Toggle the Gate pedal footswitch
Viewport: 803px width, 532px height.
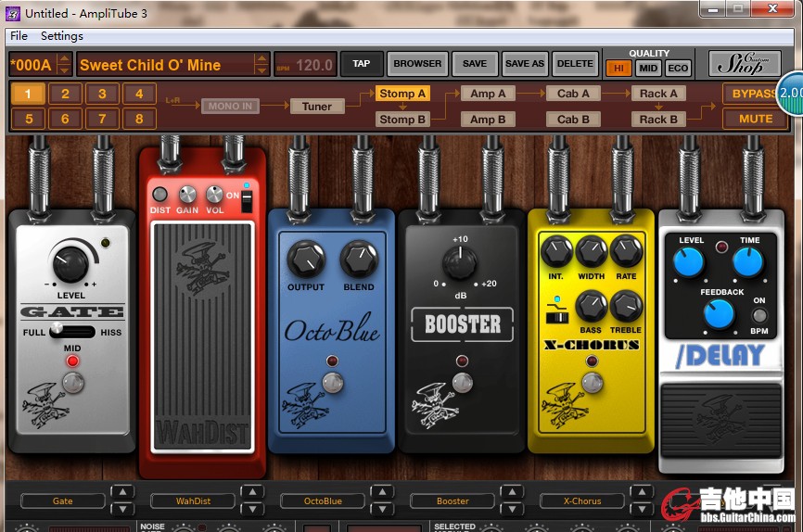point(72,383)
